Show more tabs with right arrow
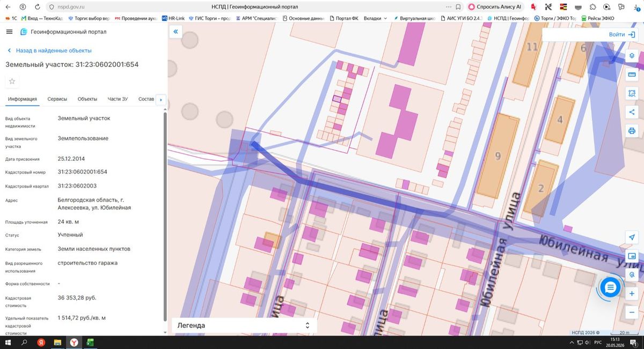The height and width of the screenshot is (349, 644). [x=160, y=99]
